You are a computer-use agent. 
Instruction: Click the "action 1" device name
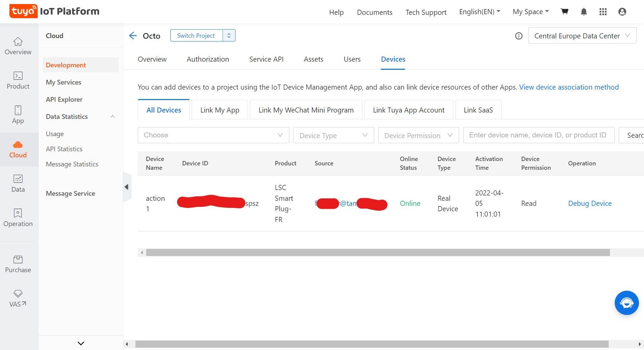[x=155, y=203]
